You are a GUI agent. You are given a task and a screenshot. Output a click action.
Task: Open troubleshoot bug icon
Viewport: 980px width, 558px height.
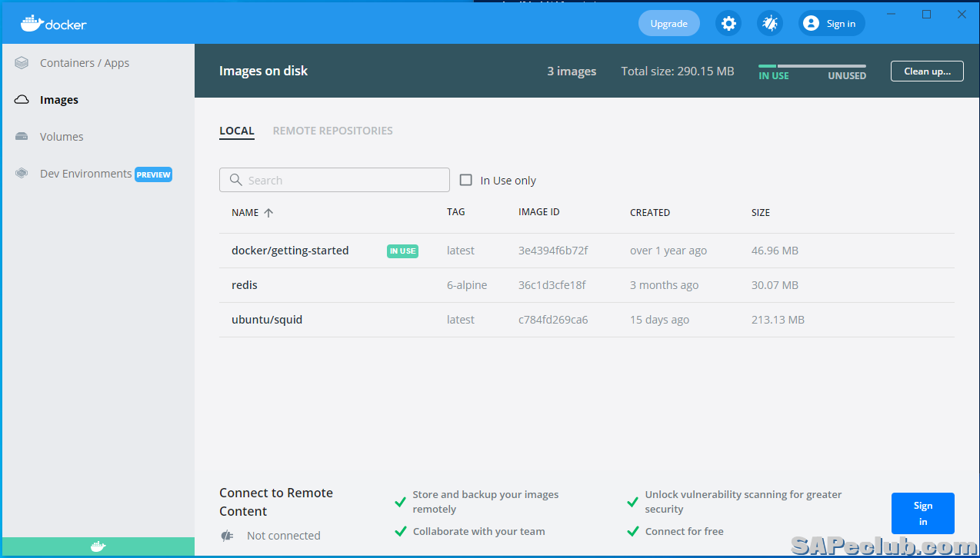pos(769,23)
